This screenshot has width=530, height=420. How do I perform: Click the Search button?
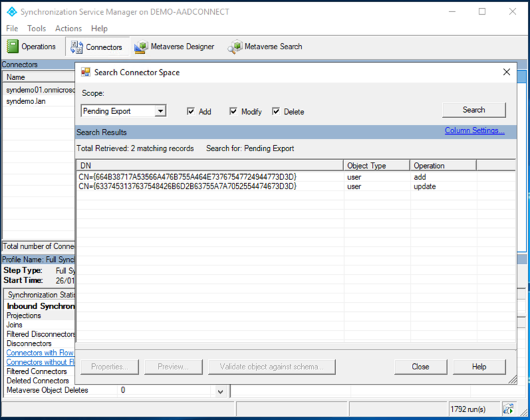[473, 110]
